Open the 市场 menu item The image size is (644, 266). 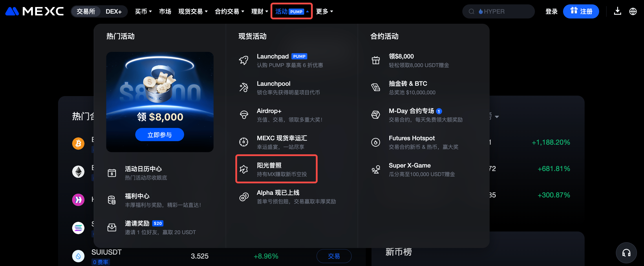pyautogui.click(x=165, y=11)
